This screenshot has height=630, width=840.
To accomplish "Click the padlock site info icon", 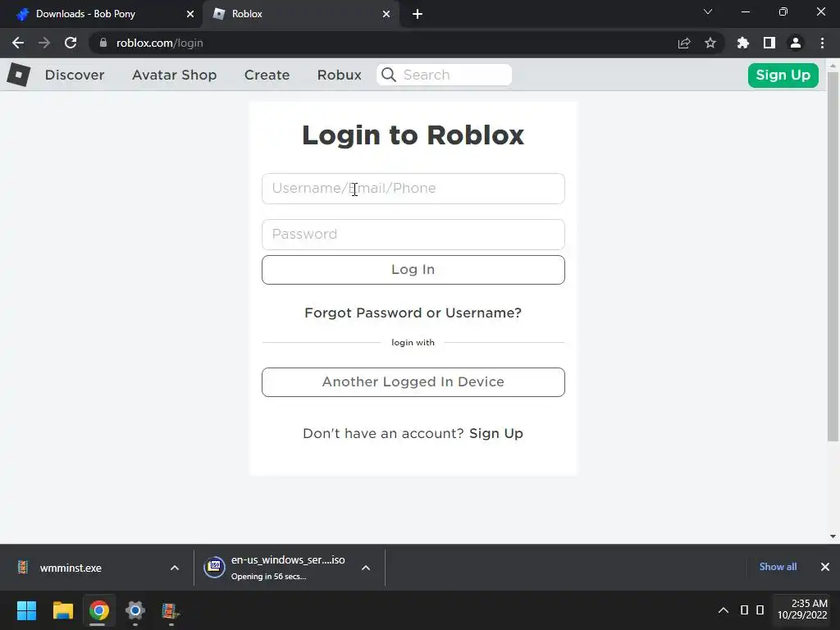I will point(103,43).
